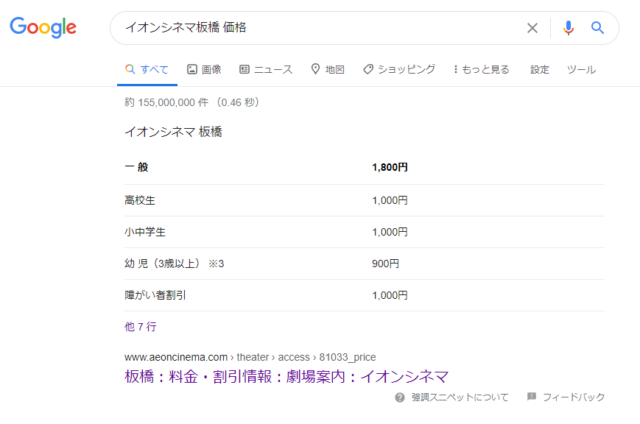Click the newspaper icon in ニュース tab
Screen dimensions: 640x424
pyautogui.click(x=244, y=69)
